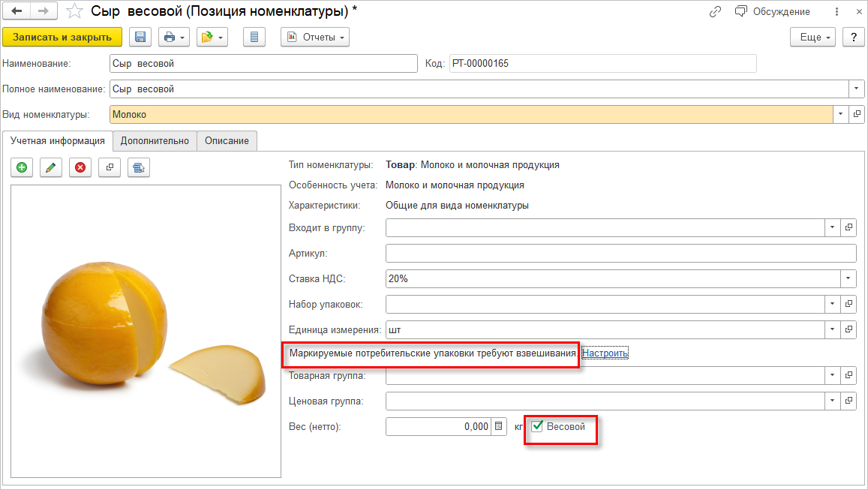Open the Отчеты menu
Image resolution: width=868 pixels, height=490 pixels.
(x=315, y=37)
